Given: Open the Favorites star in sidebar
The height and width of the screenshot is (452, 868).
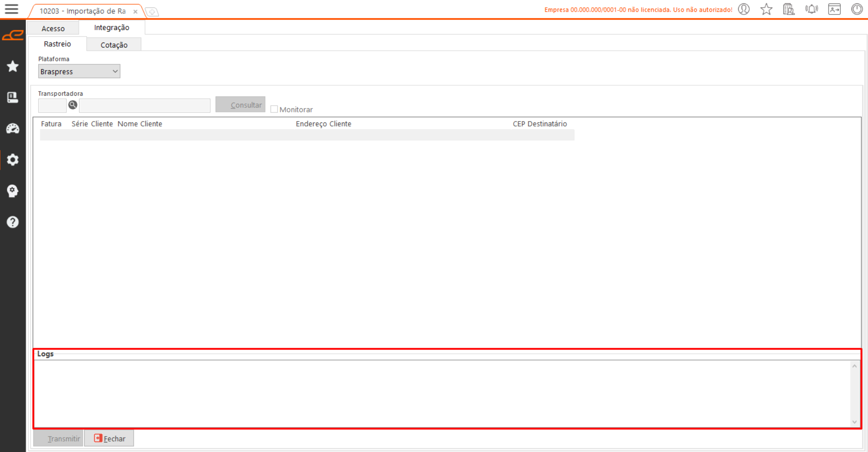Looking at the screenshot, I should point(13,67).
